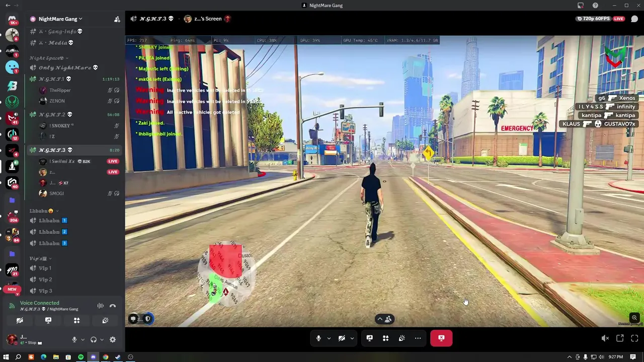Show participants using the chevron pill
This screenshot has width=644, height=362.
pyautogui.click(x=384, y=319)
